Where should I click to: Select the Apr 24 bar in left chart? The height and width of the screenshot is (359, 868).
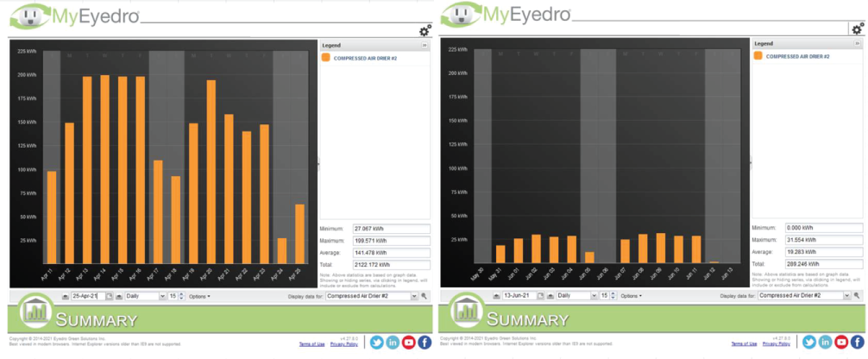pyautogui.click(x=282, y=250)
